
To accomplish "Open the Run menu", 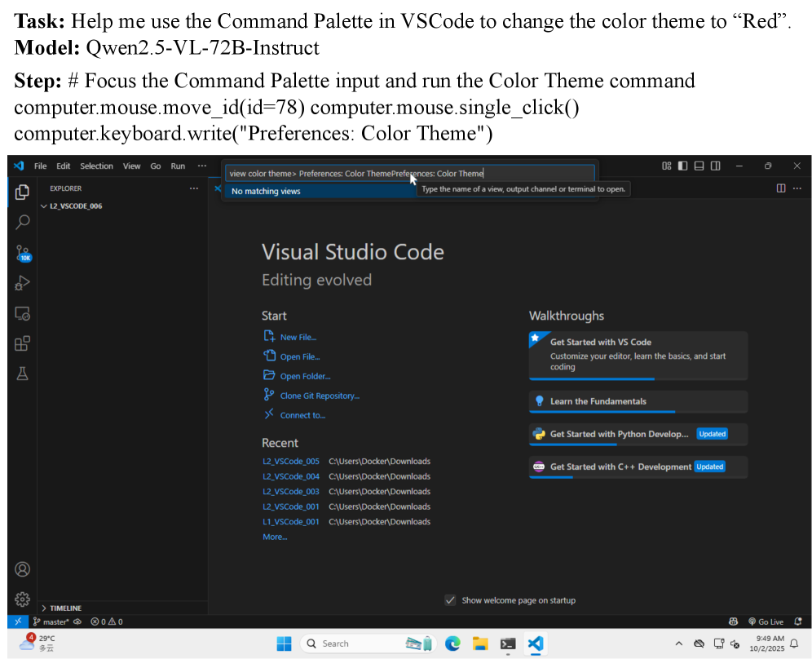I will pyautogui.click(x=178, y=166).
